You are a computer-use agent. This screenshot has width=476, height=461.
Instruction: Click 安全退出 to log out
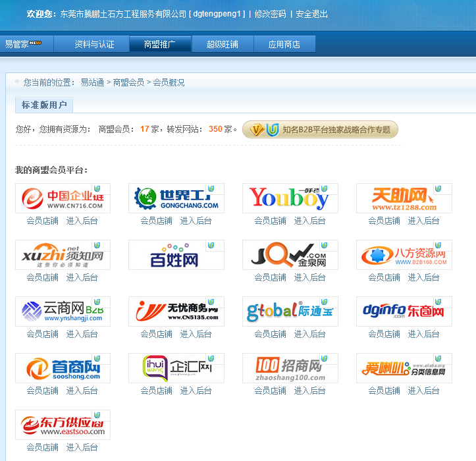[312, 14]
